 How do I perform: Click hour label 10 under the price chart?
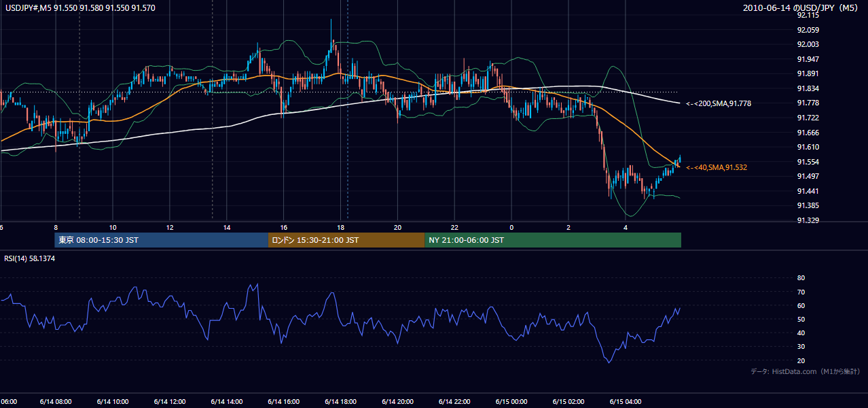(x=113, y=227)
